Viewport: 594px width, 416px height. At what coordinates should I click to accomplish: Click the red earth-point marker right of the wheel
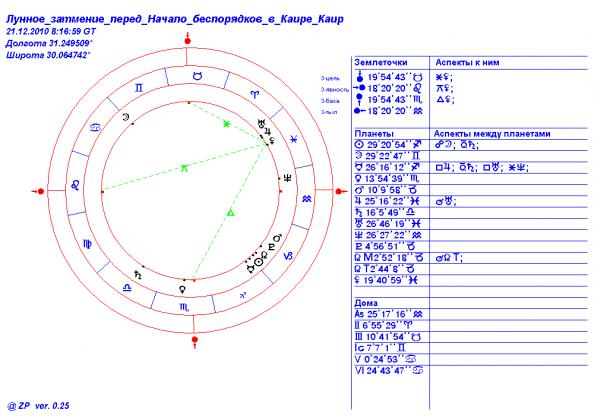pos(340,191)
